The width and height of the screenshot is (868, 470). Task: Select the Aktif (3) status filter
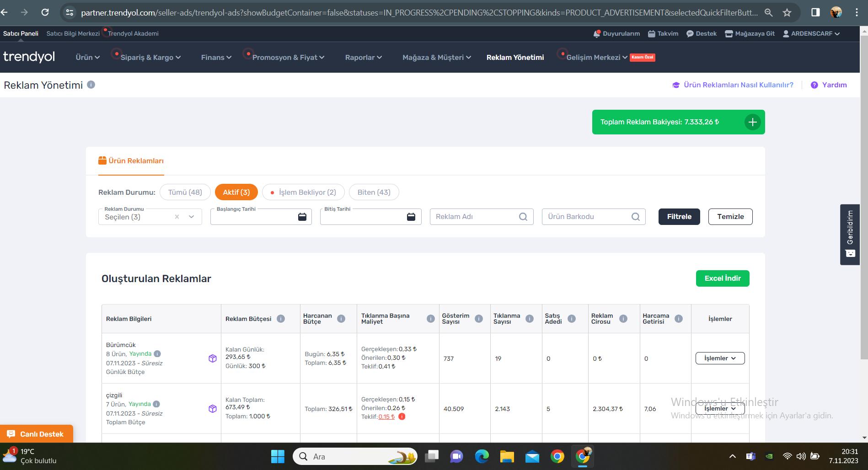click(236, 192)
